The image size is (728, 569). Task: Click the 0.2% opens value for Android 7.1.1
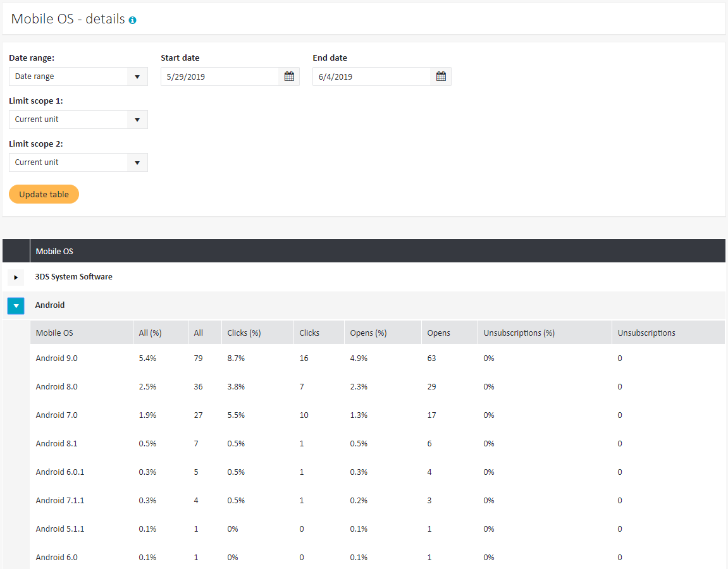point(359,500)
